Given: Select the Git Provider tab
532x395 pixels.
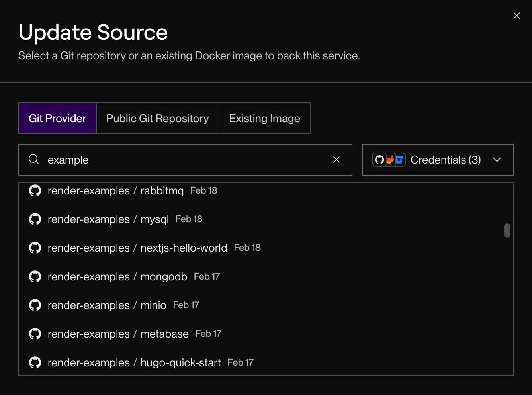Looking at the screenshot, I should pos(57,118).
